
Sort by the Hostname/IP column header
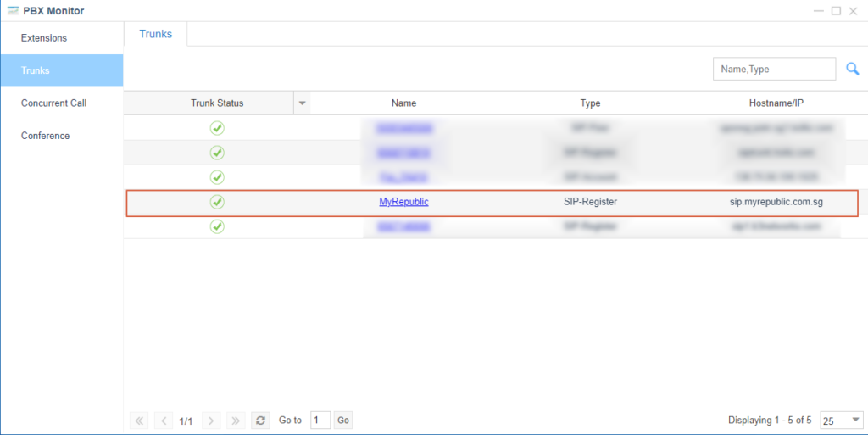click(x=776, y=103)
